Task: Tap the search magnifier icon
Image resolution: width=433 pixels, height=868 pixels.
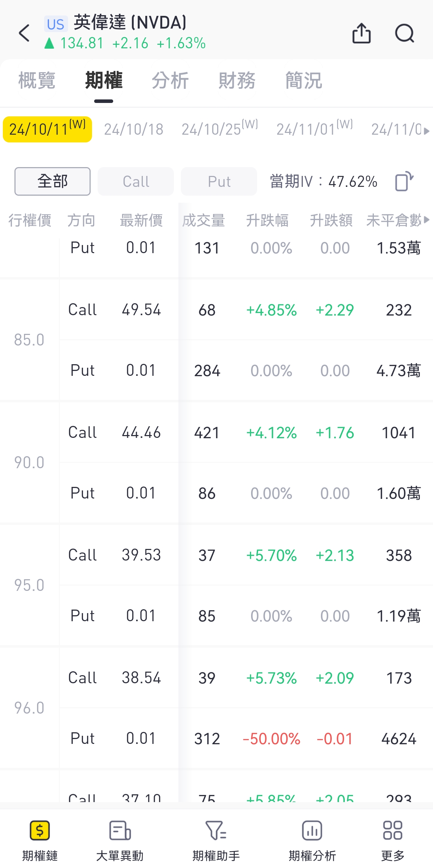Action: (x=404, y=33)
